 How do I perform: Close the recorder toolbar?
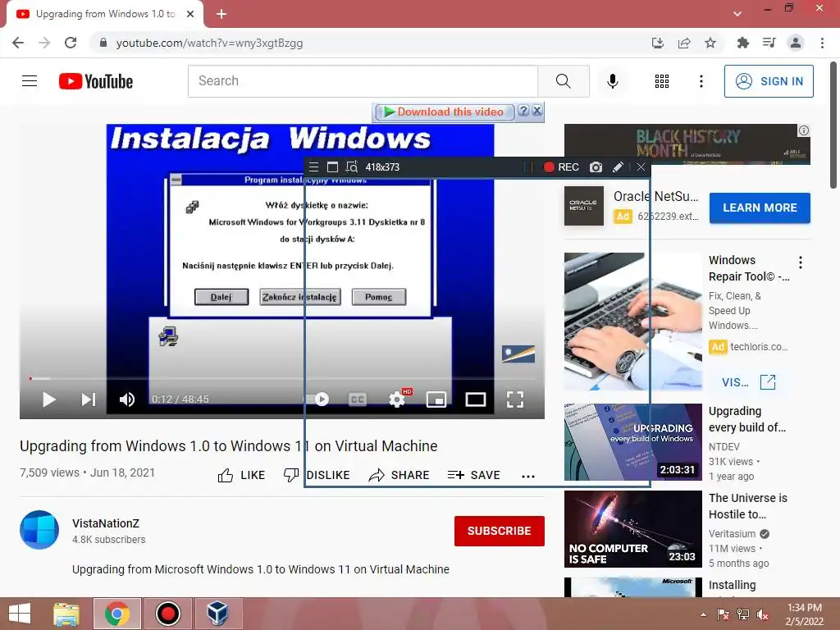641,167
